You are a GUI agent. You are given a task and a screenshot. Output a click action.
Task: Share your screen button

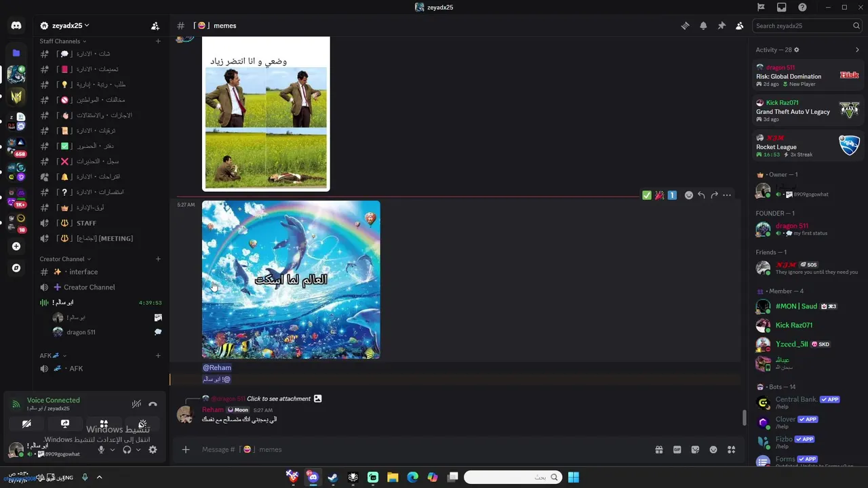[65, 424]
